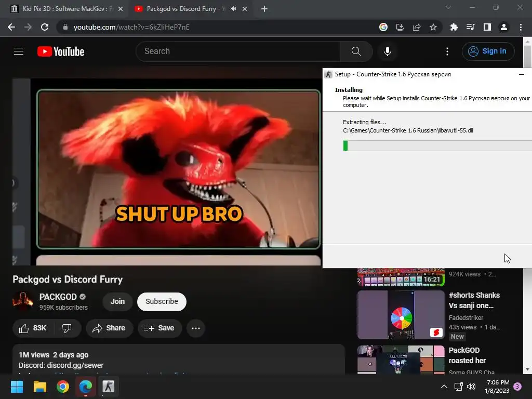This screenshot has width=532, height=399.
Task: Click the taskbar clock showing 7:06 PM
Action: click(497, 387)
